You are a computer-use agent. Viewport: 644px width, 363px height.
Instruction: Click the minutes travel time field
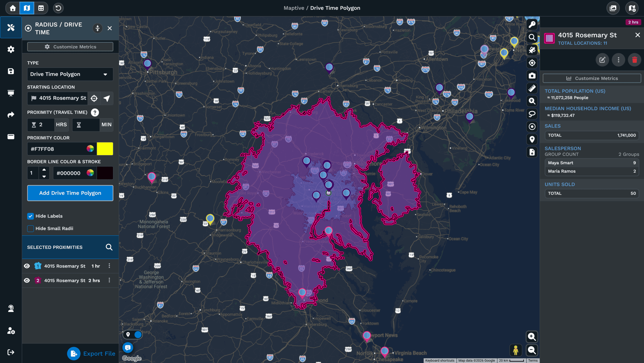click(86, 125)
